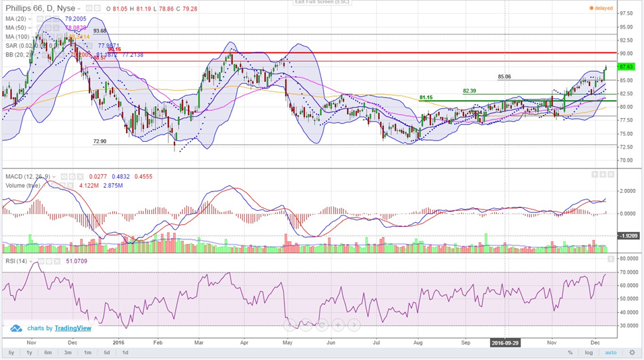Click the red 90.16 resistance label
This screenshot has width=644, height=360.
point(115,49)
